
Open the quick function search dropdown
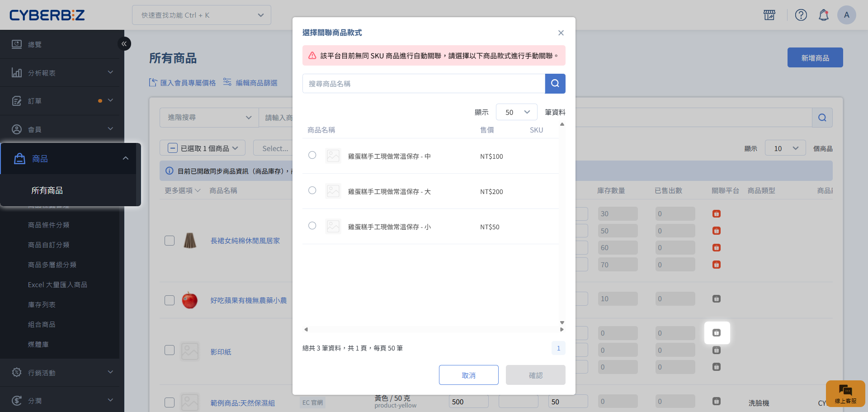pyautogui.click(x=202, y=15)
